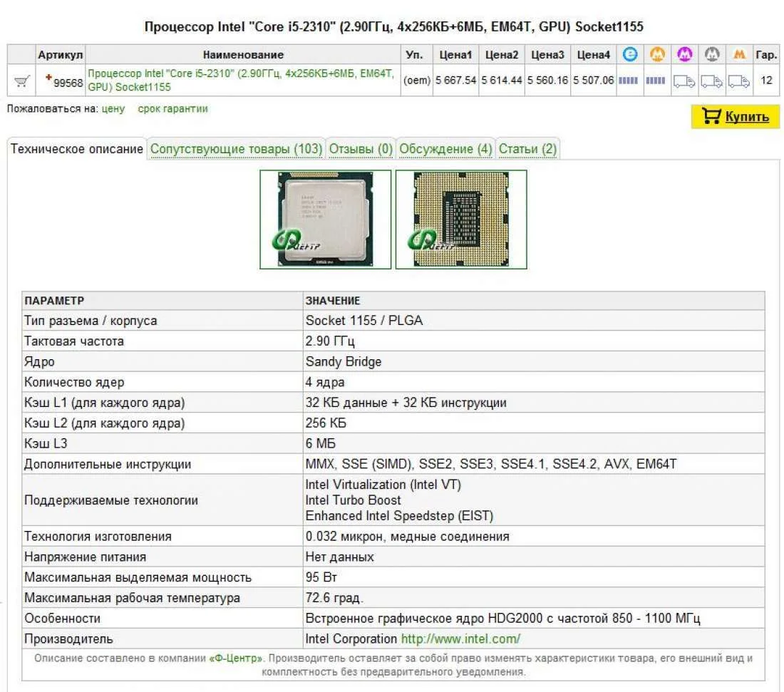
Task: Click the 'Intel Turbo Boost' technology line
Action: pos(353,500)
